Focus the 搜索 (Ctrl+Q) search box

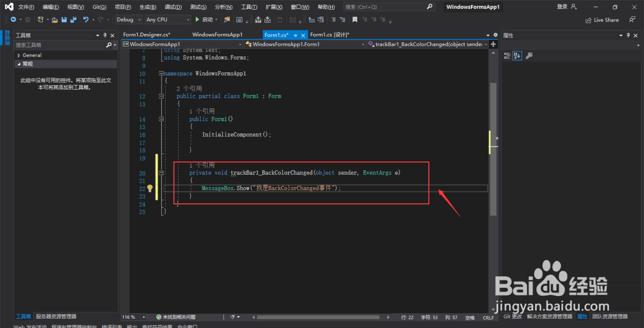[389, 7]
